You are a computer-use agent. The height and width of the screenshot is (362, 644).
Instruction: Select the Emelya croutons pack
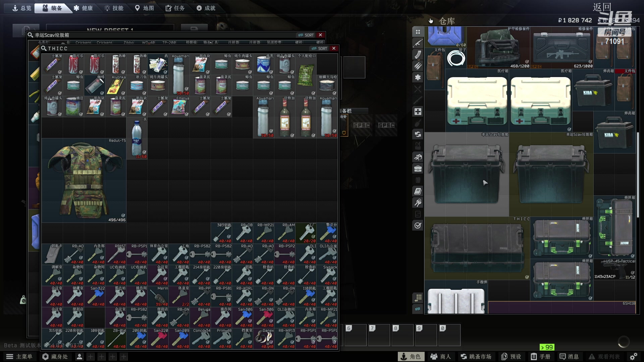[x=179, y=107]
